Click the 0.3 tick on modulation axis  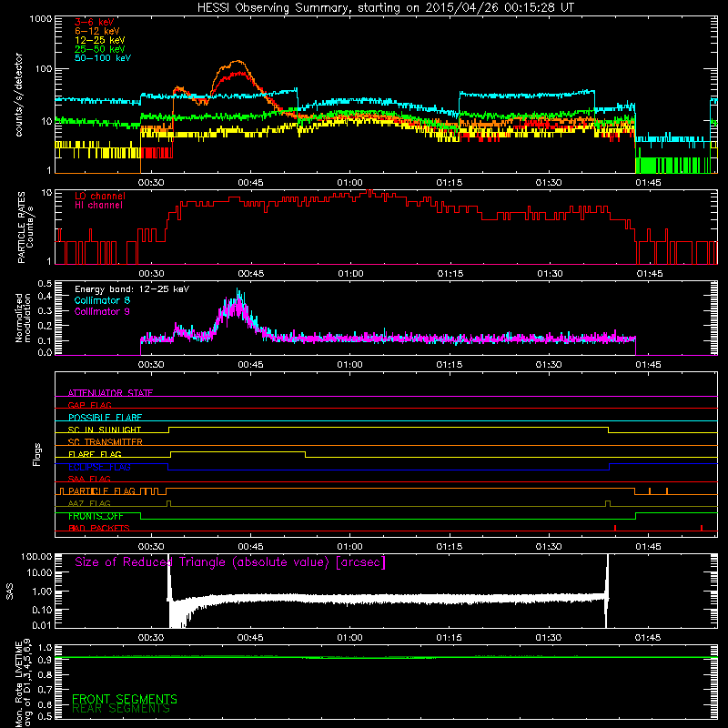click(45, 311)
